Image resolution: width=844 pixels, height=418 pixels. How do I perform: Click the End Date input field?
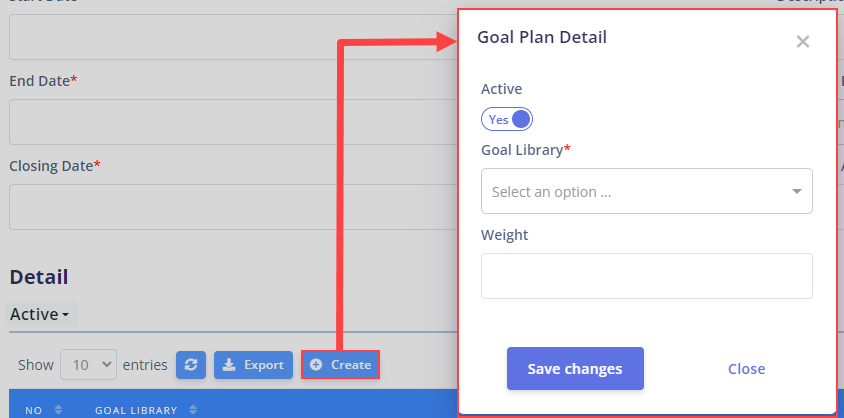233,122
